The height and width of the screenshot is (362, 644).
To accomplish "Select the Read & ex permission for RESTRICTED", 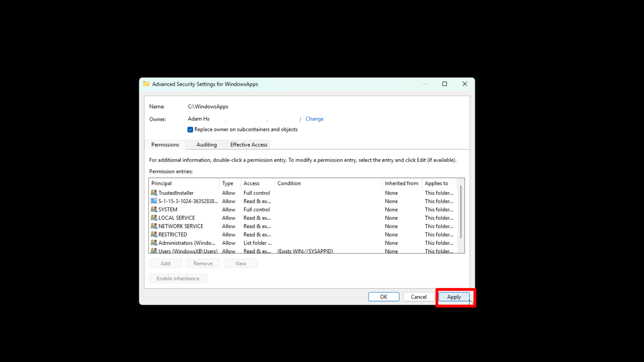I will tap(257, 234).
